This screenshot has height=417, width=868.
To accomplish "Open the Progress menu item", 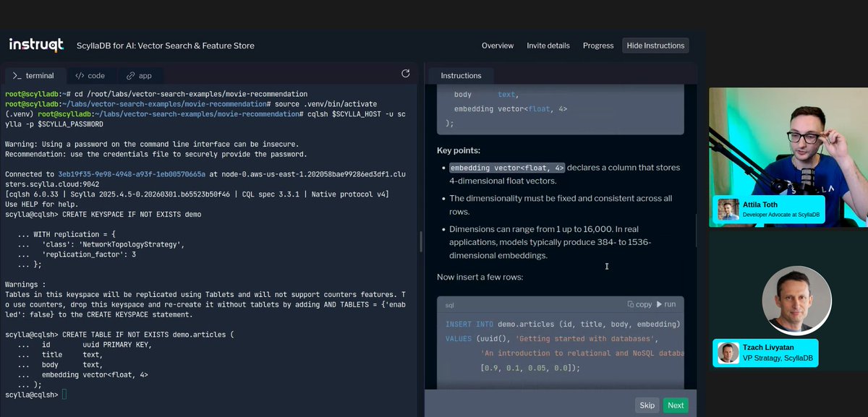I will [x=598, y=46].
